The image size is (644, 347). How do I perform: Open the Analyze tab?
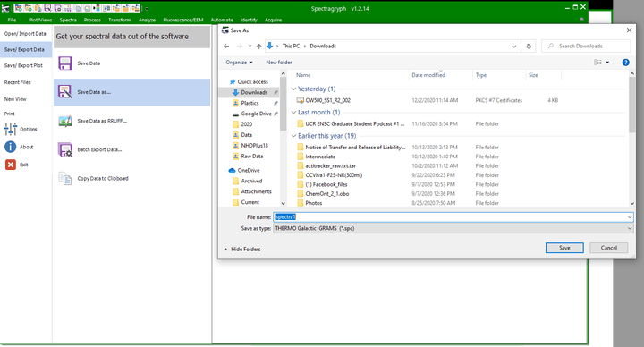[x=147, y=20]
